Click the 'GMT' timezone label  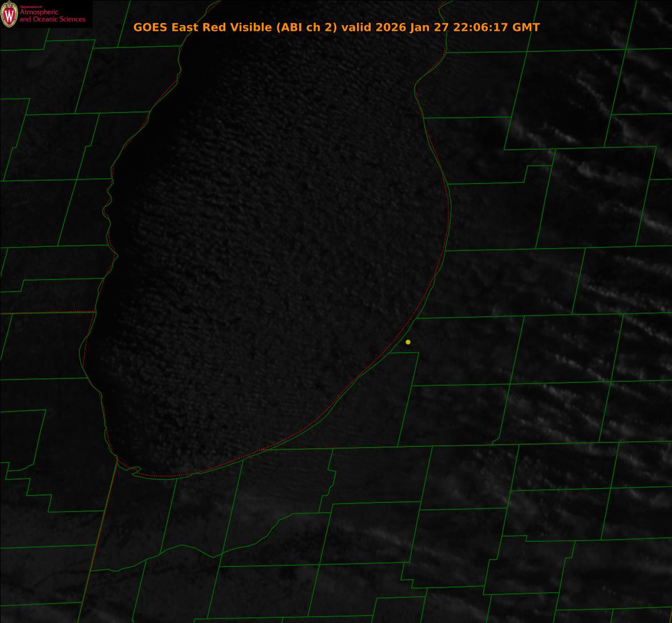(526, 27)
